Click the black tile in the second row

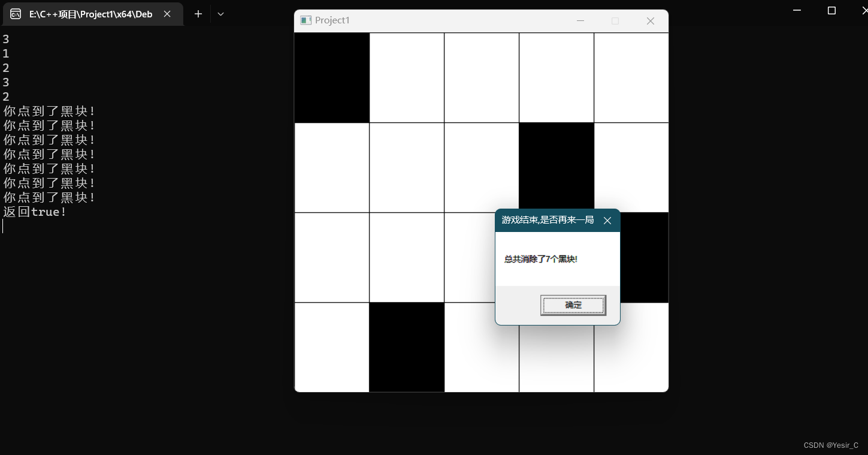[x=557, y=166]
